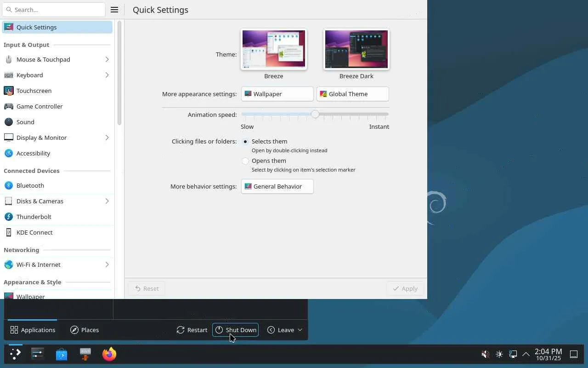Click the brightness tray icon
Image resolution: width=588 pixels, height=368 pixels.
click(499, 354)
